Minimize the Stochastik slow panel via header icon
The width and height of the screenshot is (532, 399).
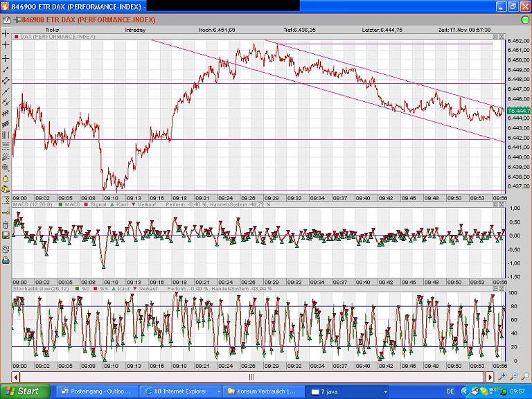(495, 288)
